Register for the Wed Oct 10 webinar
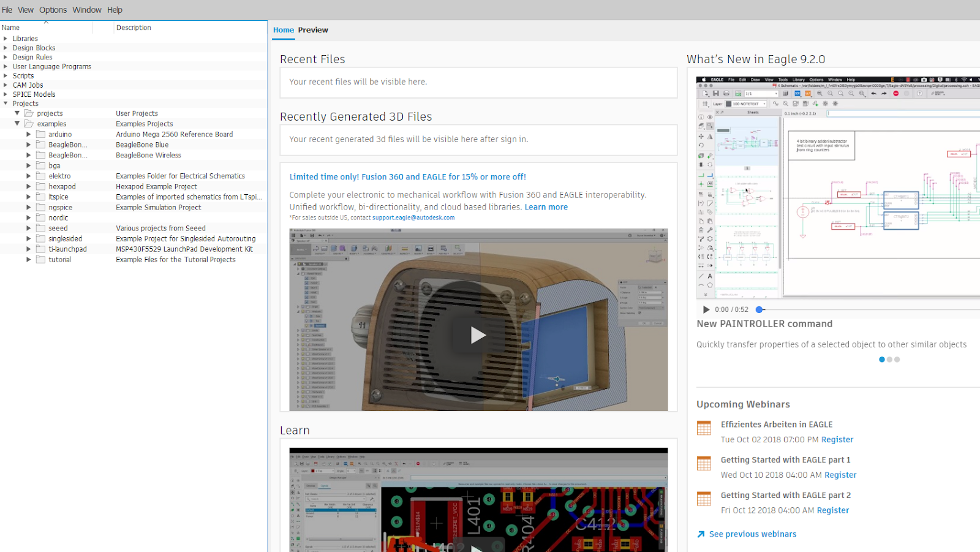 840,475
